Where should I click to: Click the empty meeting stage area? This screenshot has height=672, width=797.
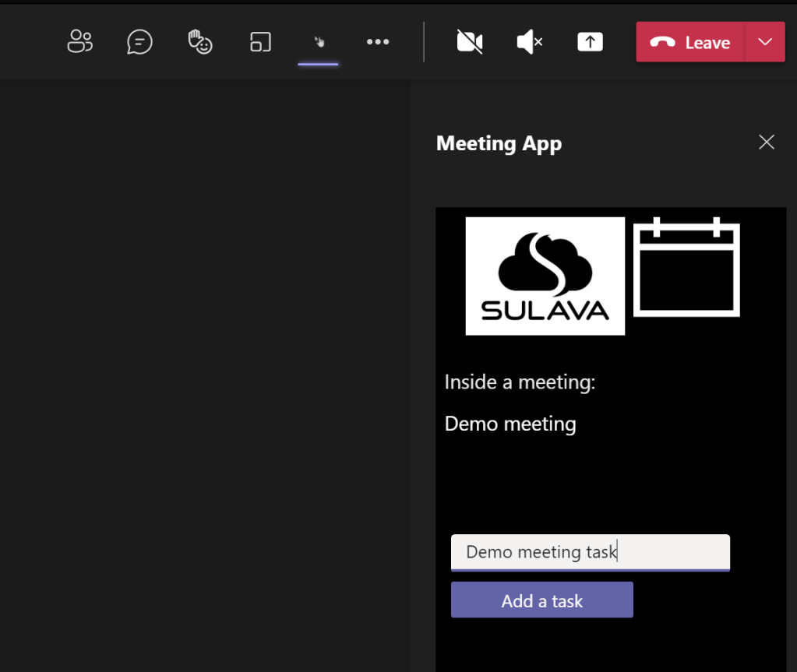(204, 374)
